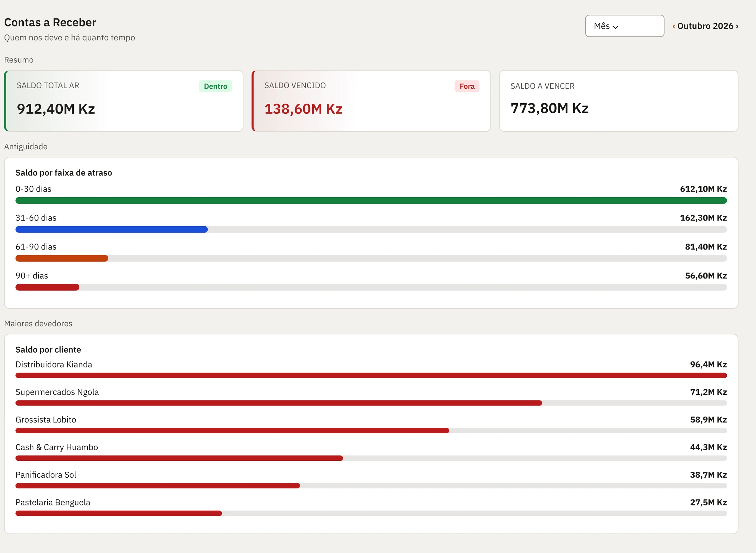Go to previous month arrow before Outubro 2026
The width and height of the screenshot is (756, 553).
tap(674, 26)
